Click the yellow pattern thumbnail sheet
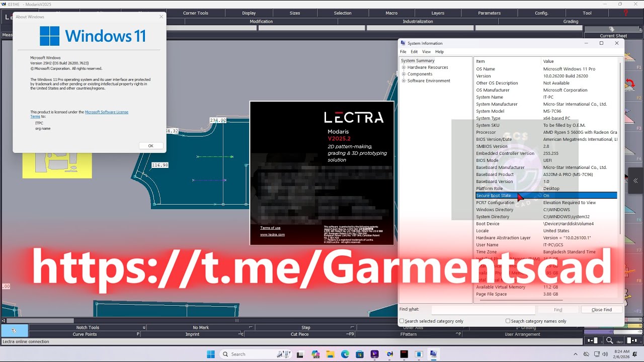 pyautogui.click(x=57, y=165)
